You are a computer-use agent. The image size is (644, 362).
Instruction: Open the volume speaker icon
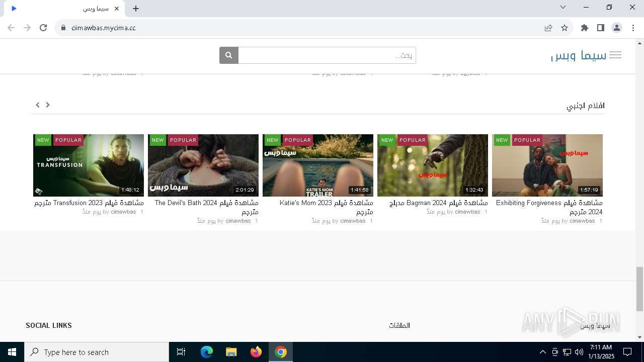(579, 352)
